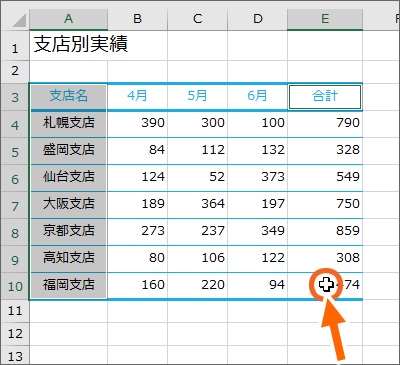
Task: Click cell with value 122
Action: tap(257, 259)
